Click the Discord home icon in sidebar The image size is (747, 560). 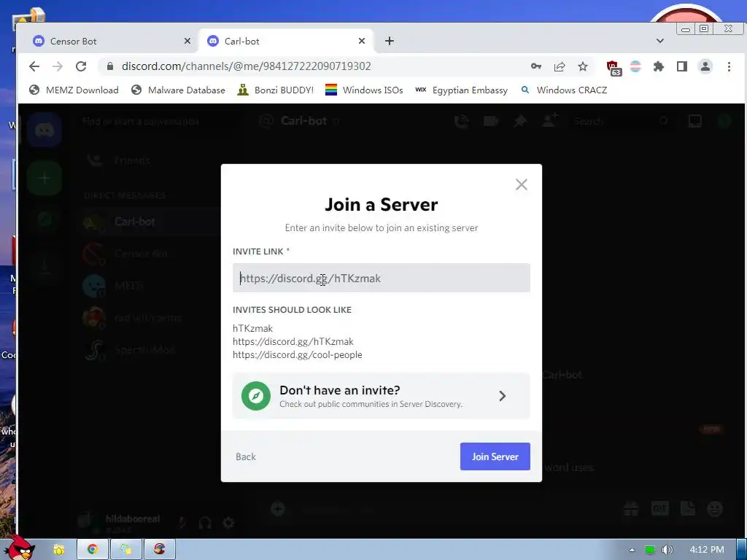(44, 130)
